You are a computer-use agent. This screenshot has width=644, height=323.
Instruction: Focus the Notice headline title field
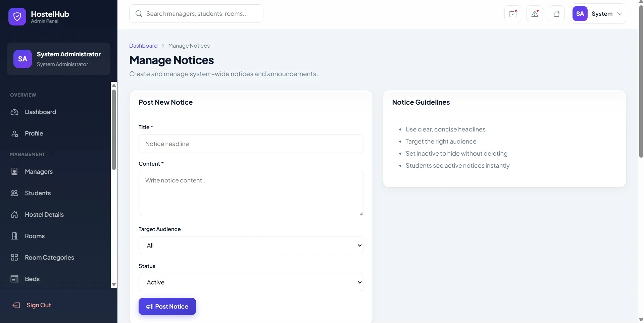tap(251, 144)
